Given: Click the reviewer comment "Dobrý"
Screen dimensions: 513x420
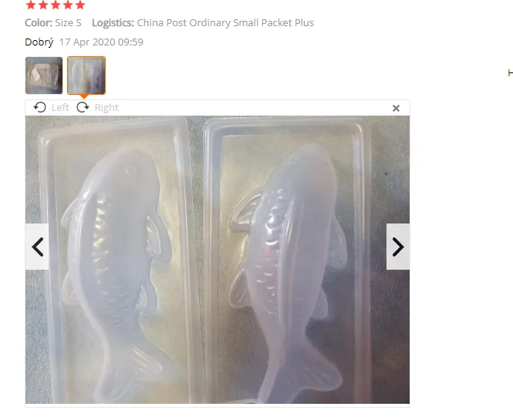Looking at the screenshot, I should click(x=39, y=42).
